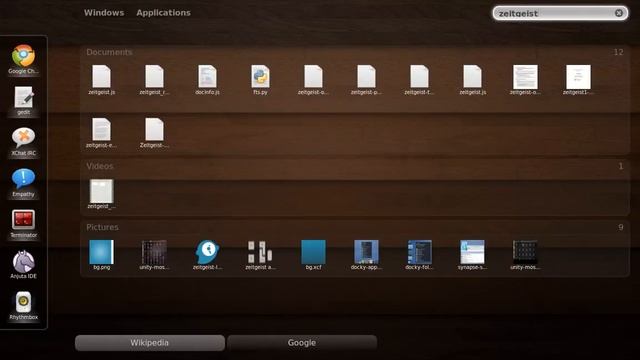Open the capitalized Zeitgeist-... document
Image resolution: width=640 pixels, height=360 pixels.
(154, 133)
